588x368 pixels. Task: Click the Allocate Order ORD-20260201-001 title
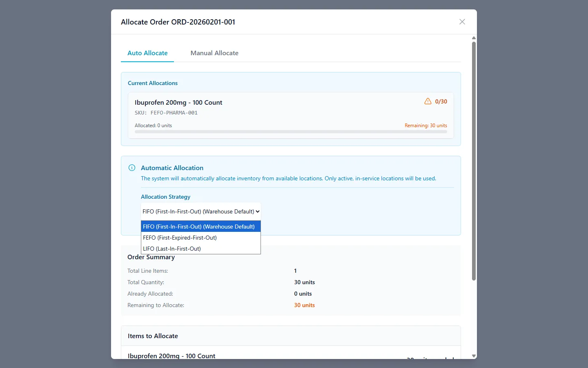coord(178,22)
